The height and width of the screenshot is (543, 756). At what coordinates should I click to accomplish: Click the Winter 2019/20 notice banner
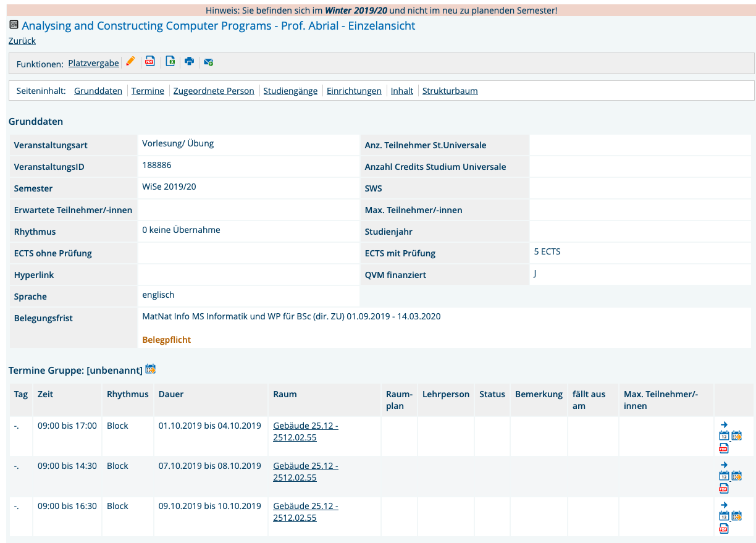click(381, 11)
